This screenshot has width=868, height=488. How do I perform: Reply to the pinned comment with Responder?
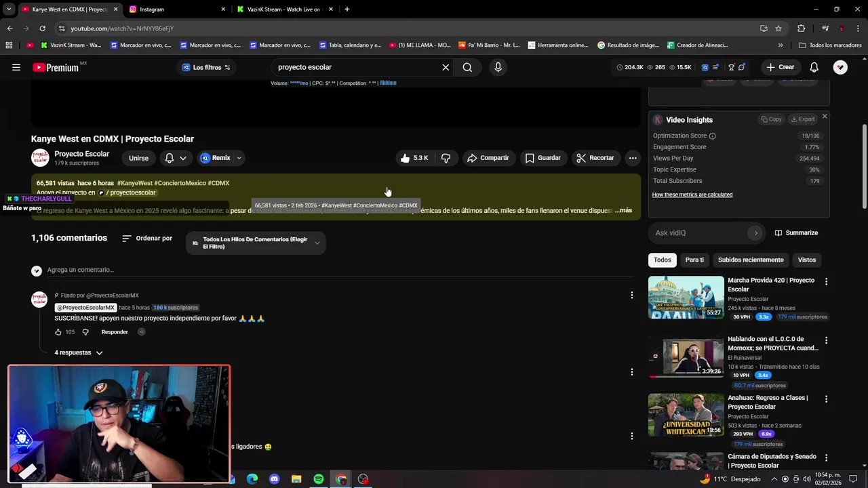tap(115, 332)
